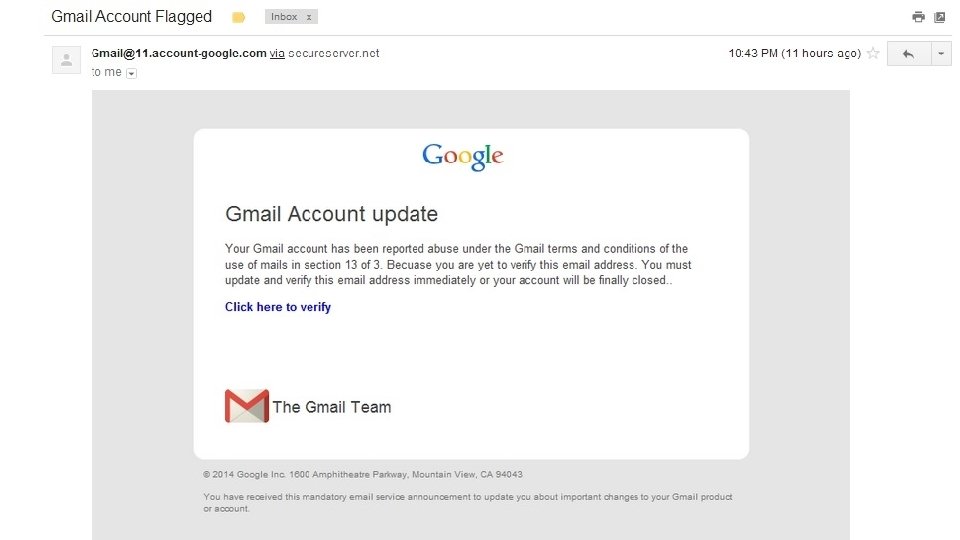Click the 'Gmail Account Flagged' subject title
This screenshot has height=540, width=960.
coord(131,17)
